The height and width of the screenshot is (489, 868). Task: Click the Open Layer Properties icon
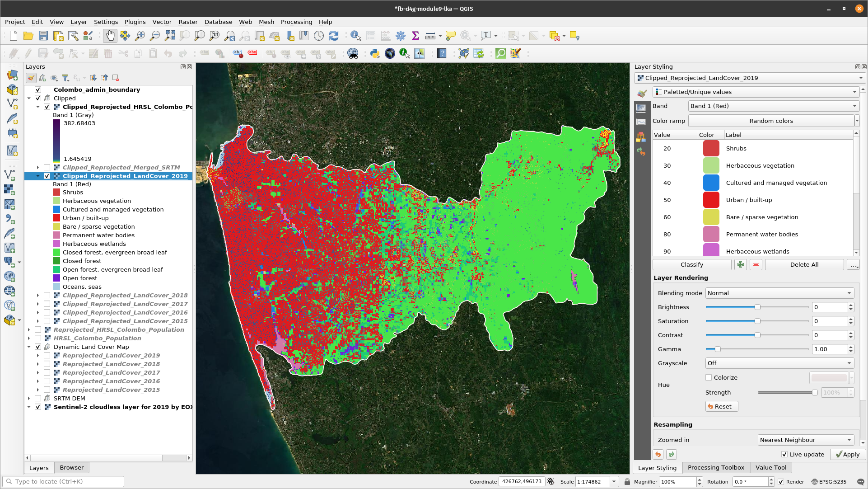tap(32, 78)
